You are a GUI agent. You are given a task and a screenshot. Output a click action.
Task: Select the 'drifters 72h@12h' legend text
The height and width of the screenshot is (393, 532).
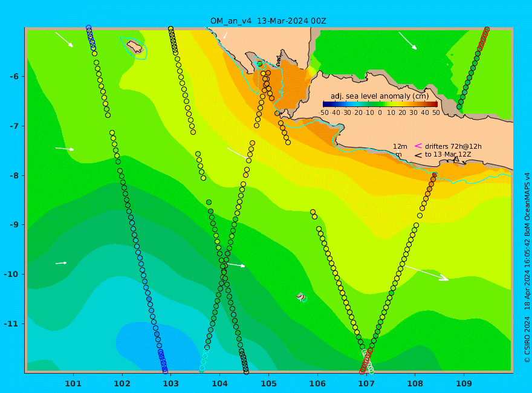point(453,146)
